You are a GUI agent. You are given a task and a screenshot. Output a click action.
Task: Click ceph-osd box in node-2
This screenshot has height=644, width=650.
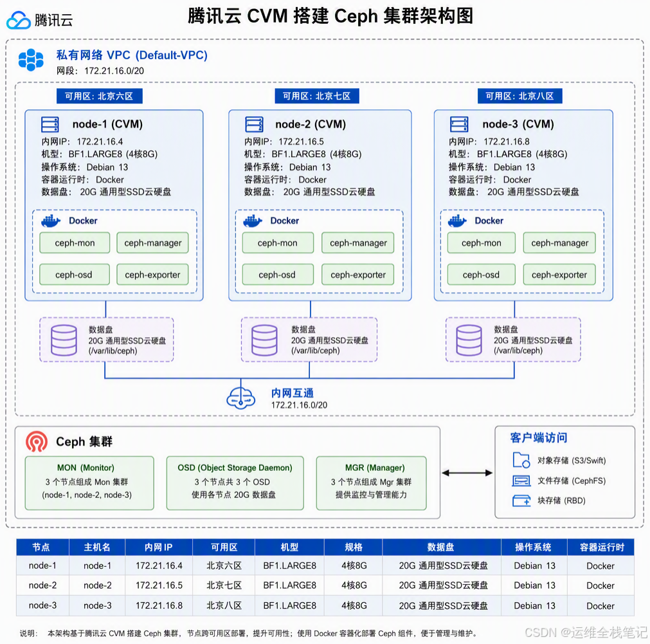click(278, 275)
